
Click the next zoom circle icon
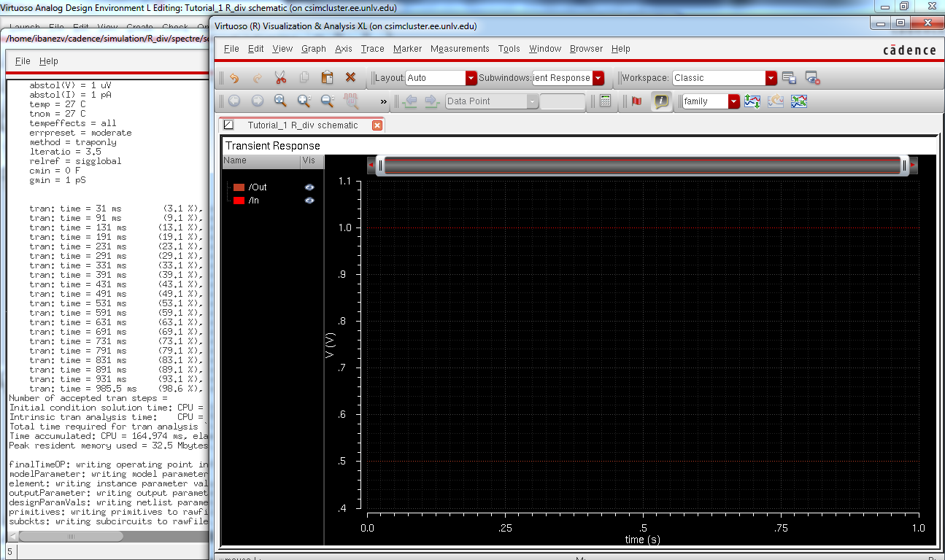pyautogui.click(x=258, y=101)
